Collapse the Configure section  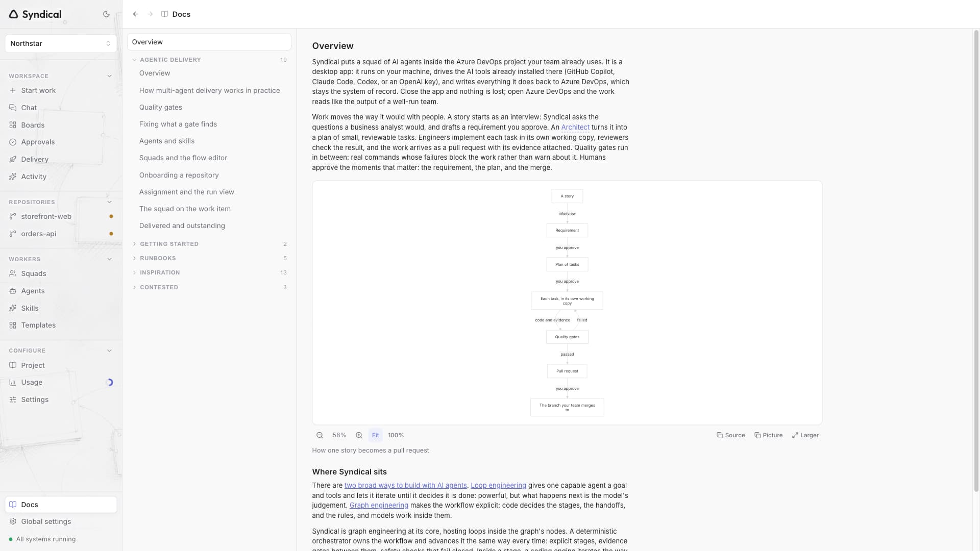[109, 350]
